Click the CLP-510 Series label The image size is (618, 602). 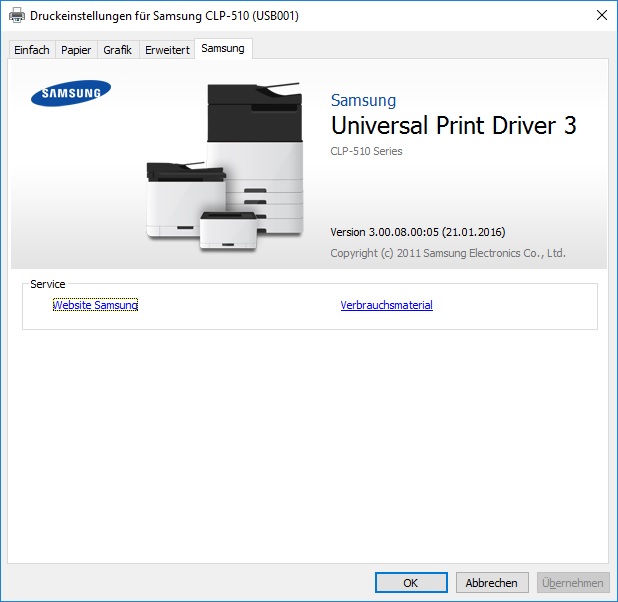pyautogui.click(x=366, y=151)
